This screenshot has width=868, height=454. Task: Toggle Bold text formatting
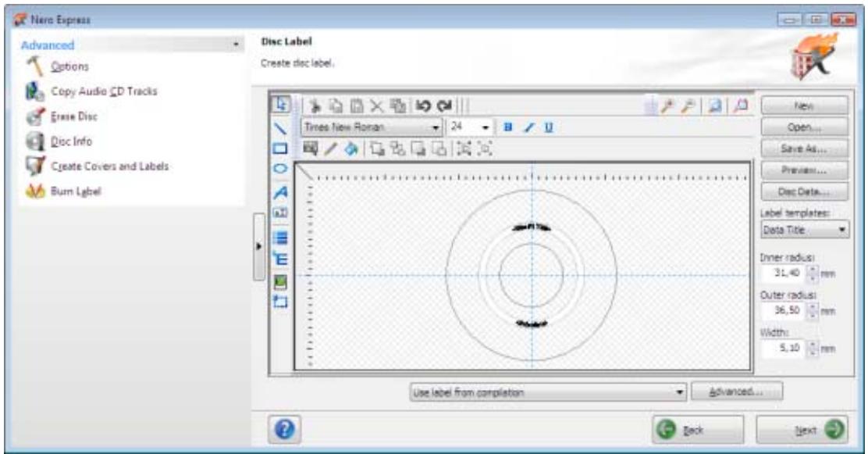(507, 127)
